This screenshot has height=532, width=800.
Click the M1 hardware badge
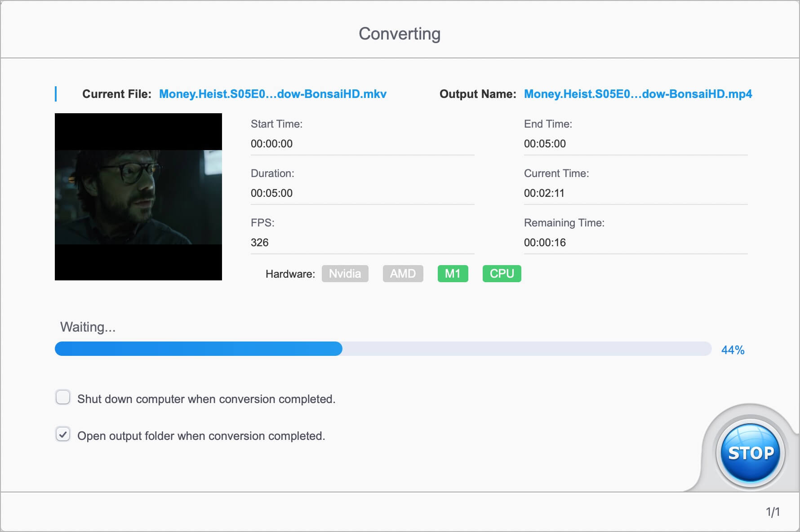tap(453, 274)
